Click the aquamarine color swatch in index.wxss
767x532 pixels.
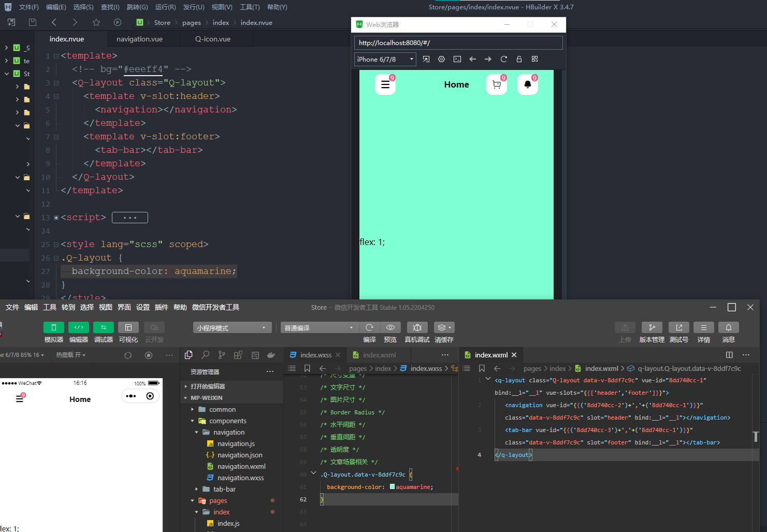[393, 487]
